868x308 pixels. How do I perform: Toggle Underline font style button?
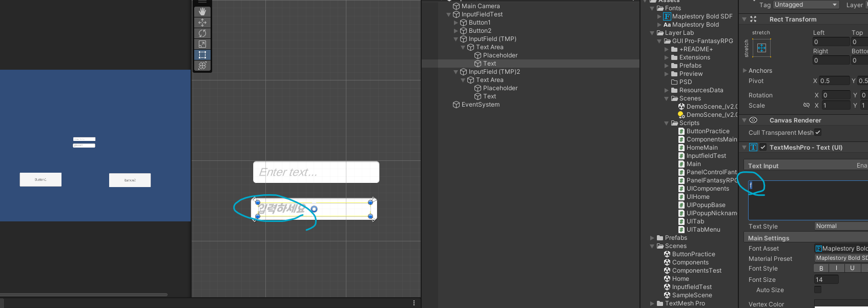point(852,268)
